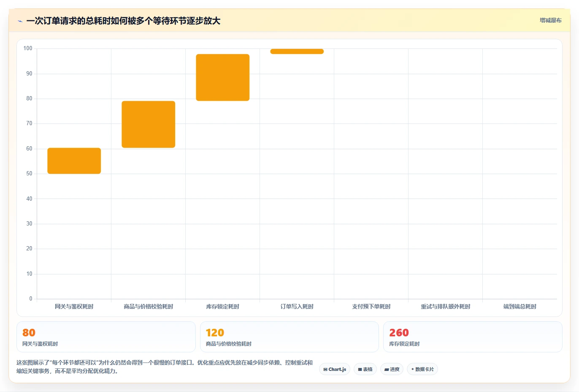This screenshot has width=579, height=392.
Task: Click the x-axis label 支付预下单耗时
Action: [x=371, y=306]
